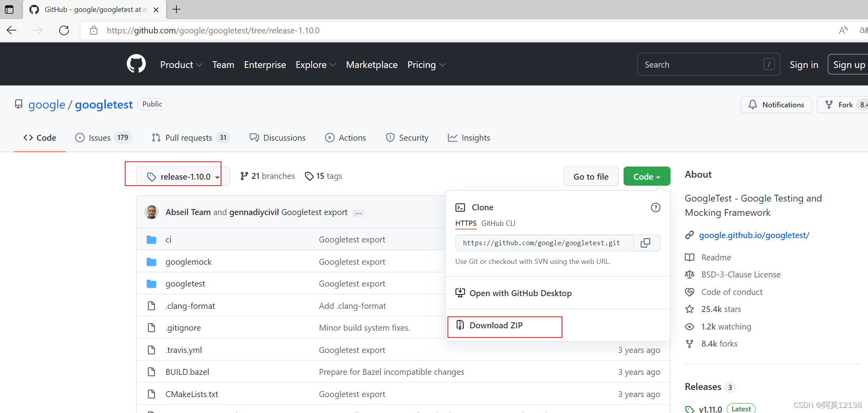Expand the Explore menu in header
The height and width of the screenshot is (413, 868).
(316, 65)
